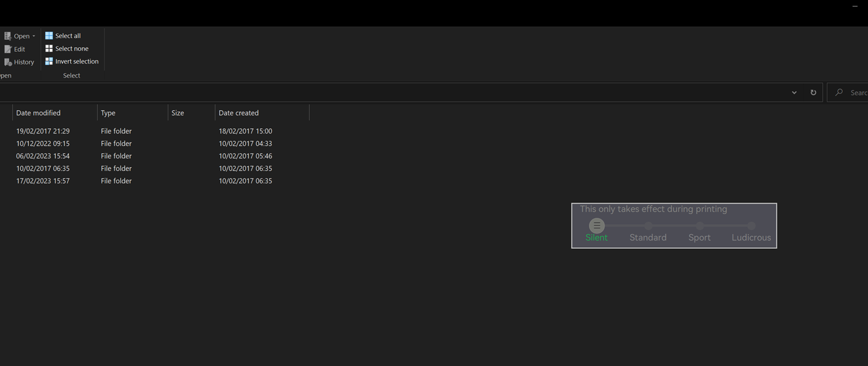Screen dimensions: 868x366
Task: Refresh the folder view with the refresh icon
Action: pyautogui.click(x=813, y=92)
